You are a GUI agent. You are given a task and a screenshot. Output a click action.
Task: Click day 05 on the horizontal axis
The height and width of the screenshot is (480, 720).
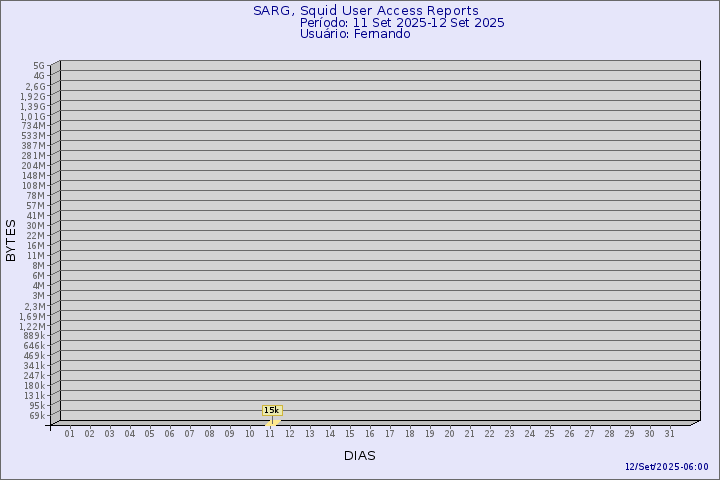point(150,433)
